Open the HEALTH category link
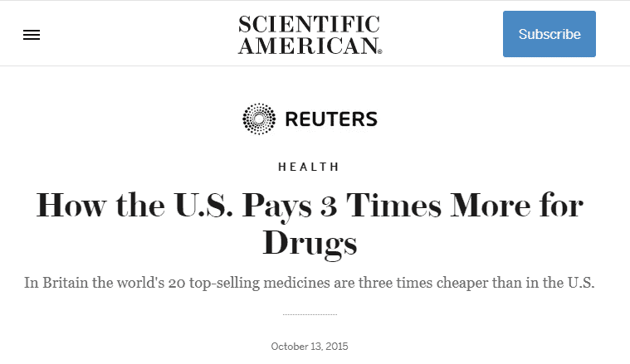Image resolution: width=630 pixels, height=364 pixels. (x=309, y=167)
